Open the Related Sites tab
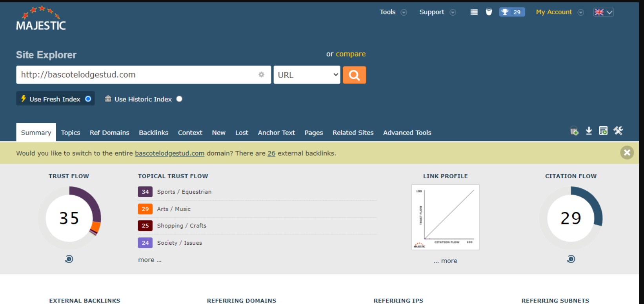The height and width of the screenshot is (304, 644). (x=353, y=133)
